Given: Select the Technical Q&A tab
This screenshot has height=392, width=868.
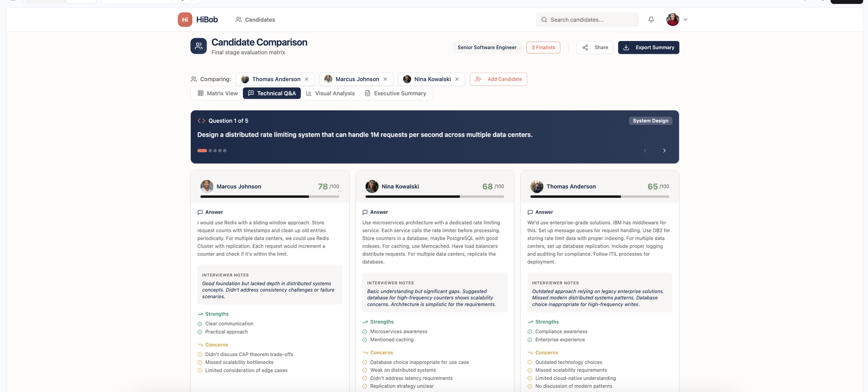Looking at the screenshot, I should pos(272,93).
